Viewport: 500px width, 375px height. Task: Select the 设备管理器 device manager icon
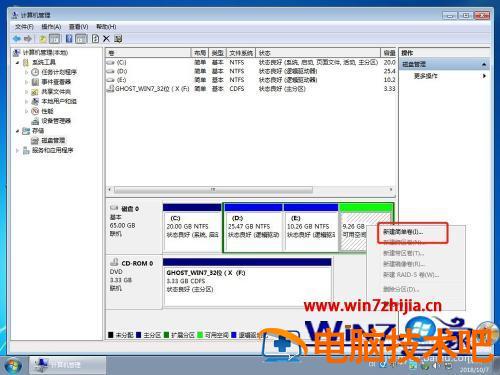[x=35, y=121]
